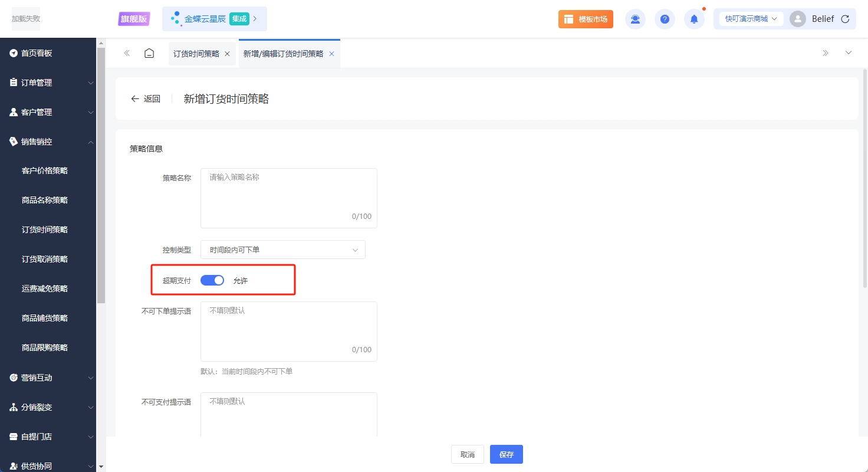Click the 取消 button
This screenshot has width=868, height=472.
coord(468,454)
